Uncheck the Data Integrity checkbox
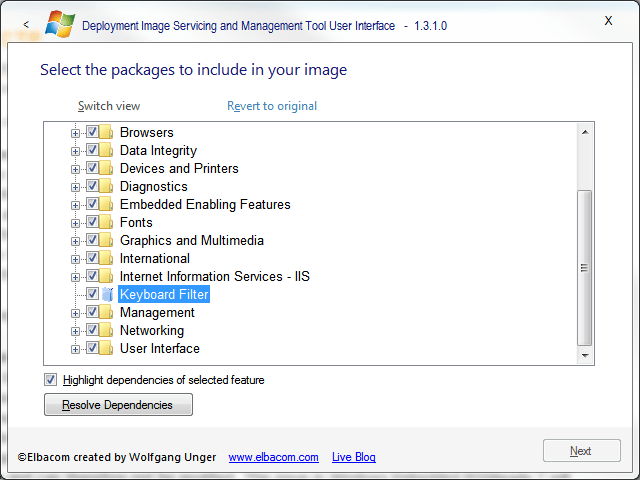This screenshot has height=480, width=640. (x=92, y=150)
